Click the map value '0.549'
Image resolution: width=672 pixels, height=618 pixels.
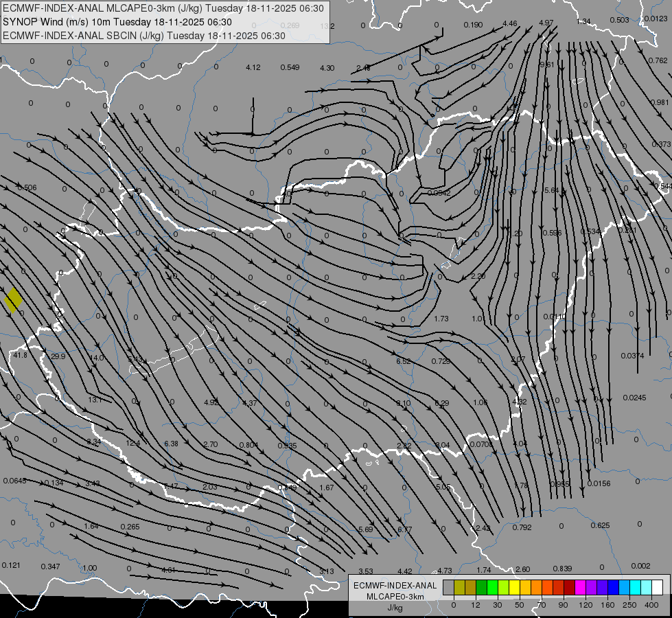tap(290, 67)
